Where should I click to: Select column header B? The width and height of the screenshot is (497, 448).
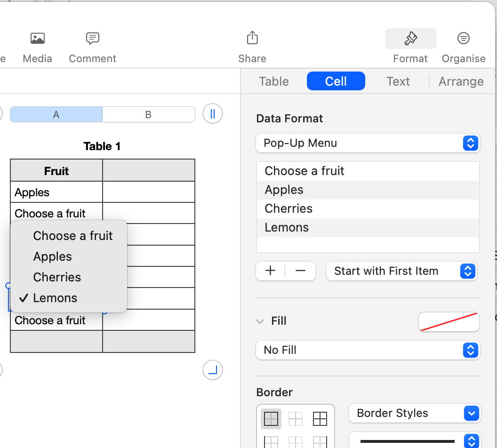(148, 114)
